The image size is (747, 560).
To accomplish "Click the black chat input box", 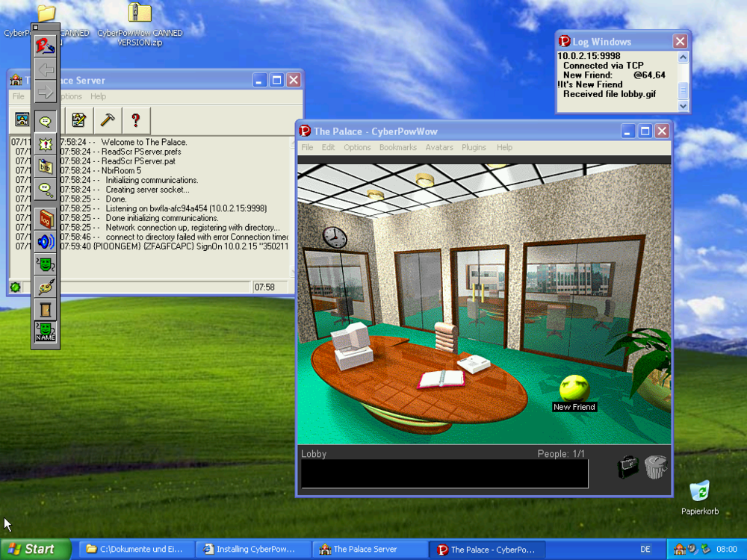I will [x=444, y=473].
